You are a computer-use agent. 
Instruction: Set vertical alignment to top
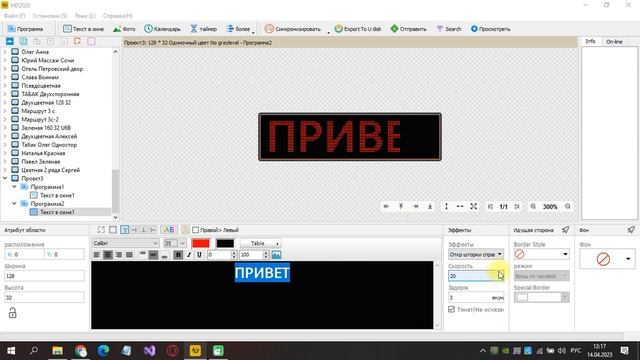tap(142, 255)
